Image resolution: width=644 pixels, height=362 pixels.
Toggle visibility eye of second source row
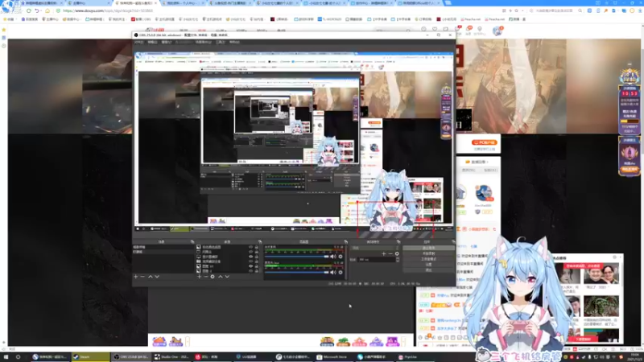pyautogui.click(x=250, y=252)
